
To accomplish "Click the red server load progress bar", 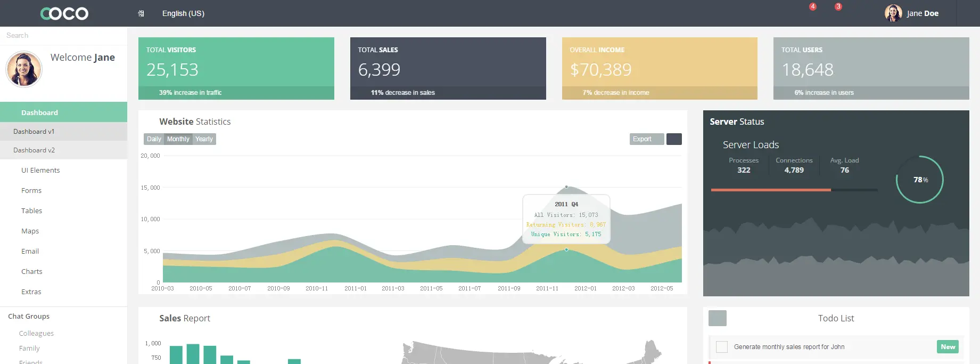I will pos(770,190).
